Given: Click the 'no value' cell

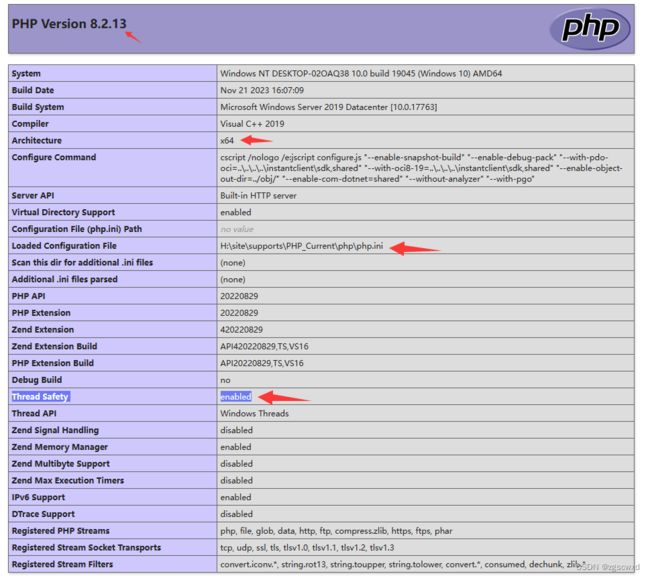Looking at the screenshot, I should tap(237, 229).
